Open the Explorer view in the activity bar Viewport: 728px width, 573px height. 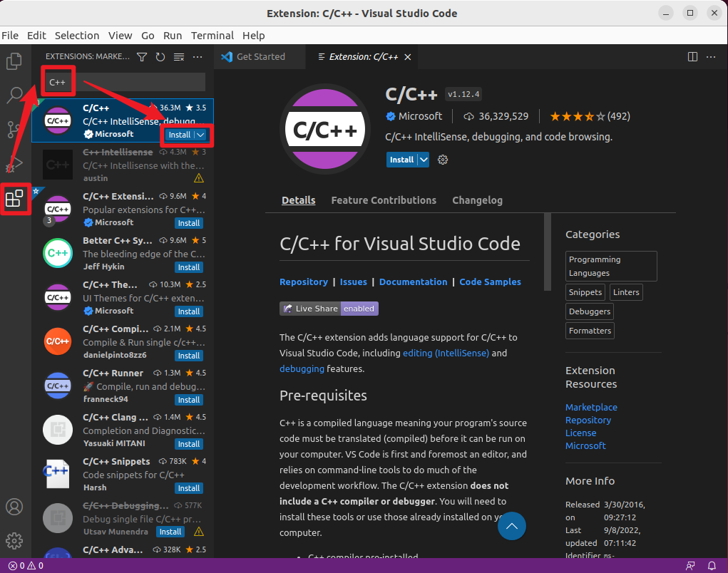pos(14,61)
